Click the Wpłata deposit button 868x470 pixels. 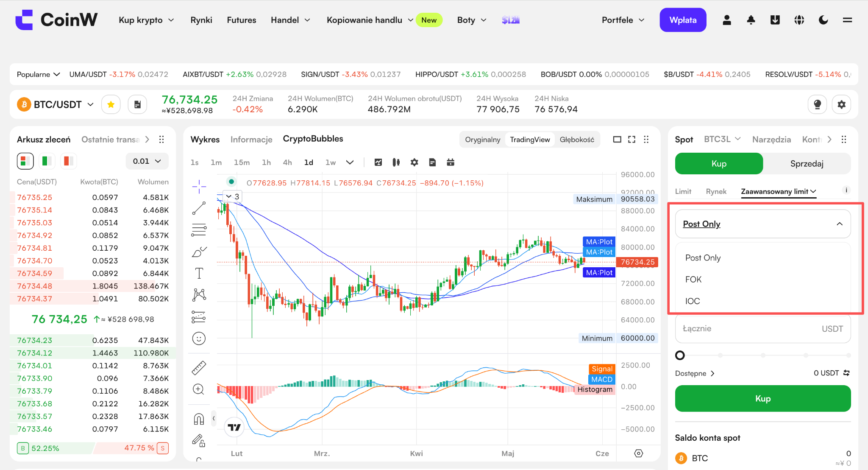[x=683, y=20]
